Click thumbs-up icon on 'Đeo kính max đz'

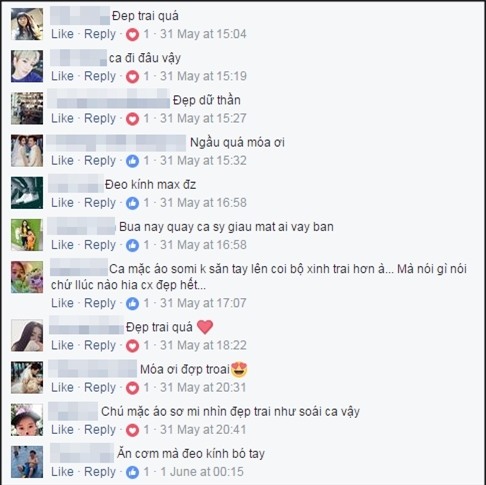(x=132, y=203)
